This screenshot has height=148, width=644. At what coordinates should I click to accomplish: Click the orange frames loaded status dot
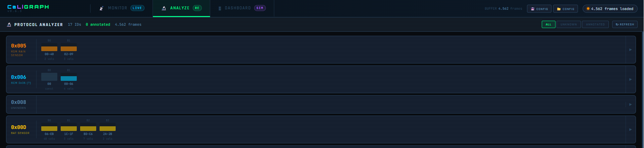tap(588, 9)
